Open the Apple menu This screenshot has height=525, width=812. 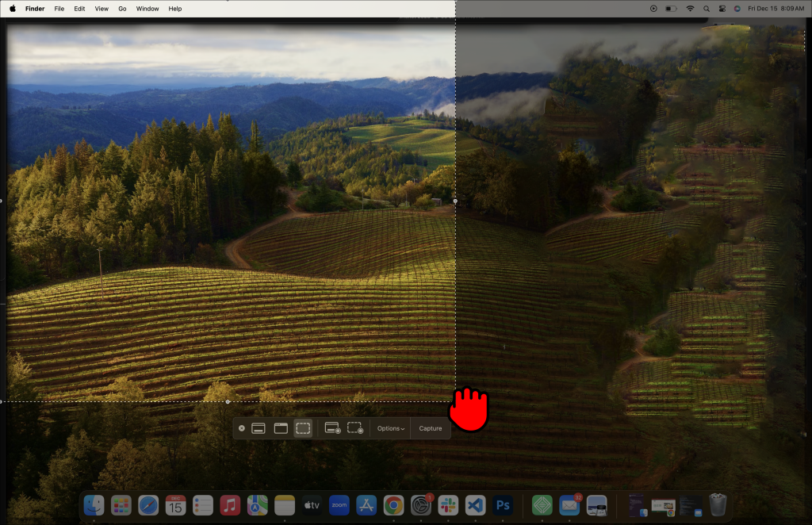pyautogui.click(x=12, y=9)
